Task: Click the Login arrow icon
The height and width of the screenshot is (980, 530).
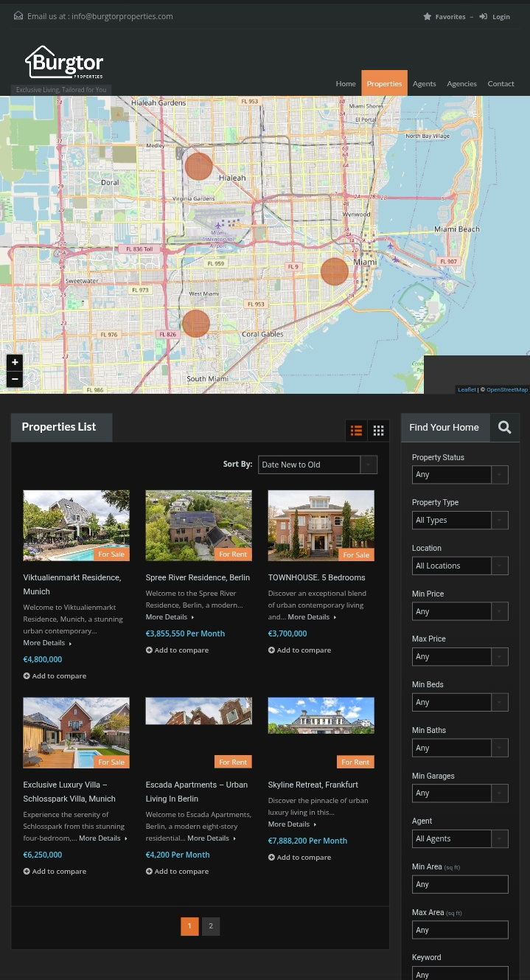Action: (x=483, y=16)
